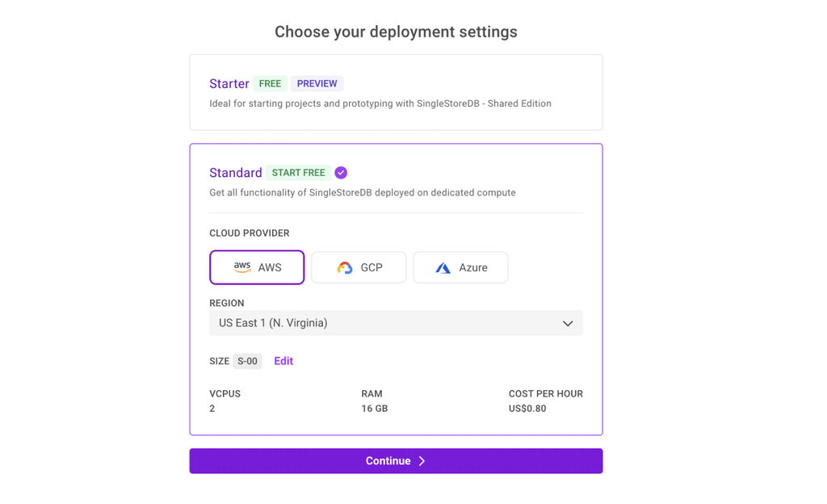Click the Google Cloud logo icon
827x504 pixels.
(345, 268)
